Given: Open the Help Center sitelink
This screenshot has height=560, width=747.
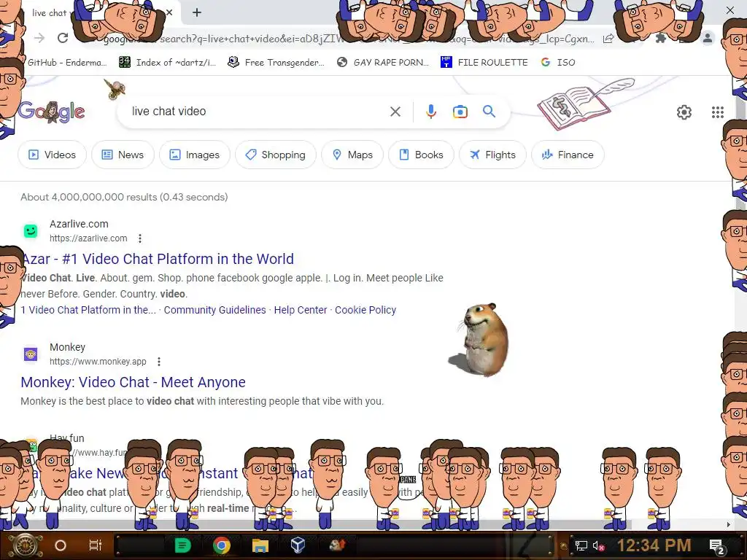Looking at the screenshot, I should 301,310.
